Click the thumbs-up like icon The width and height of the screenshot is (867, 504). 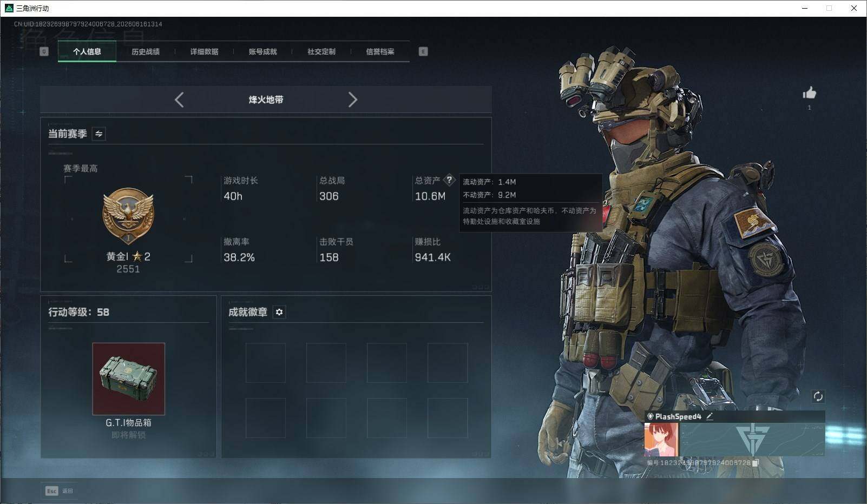[x=809, y=93]
